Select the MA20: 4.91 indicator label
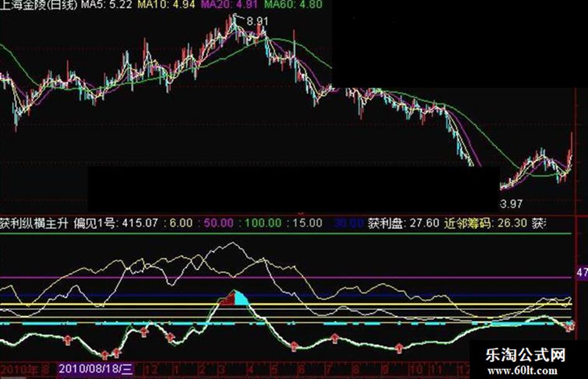The image size is (588, 379). (229, 4)
